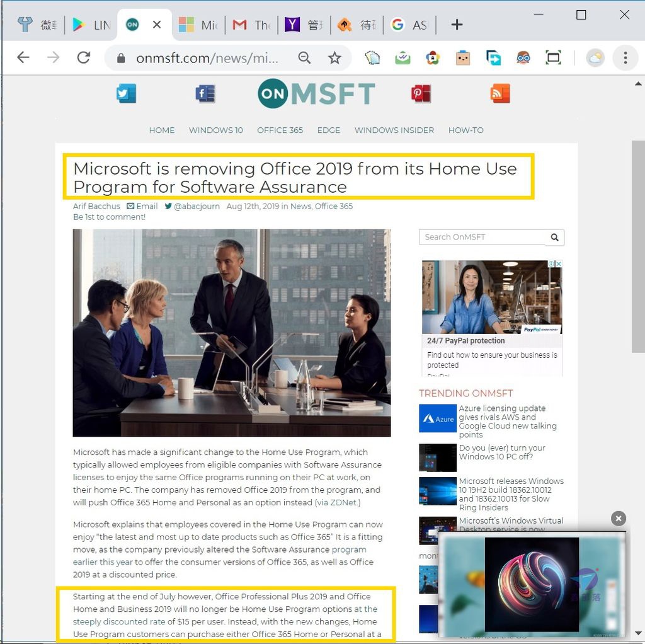Open the Azure licensing update trending article

[x=508, y=422]
